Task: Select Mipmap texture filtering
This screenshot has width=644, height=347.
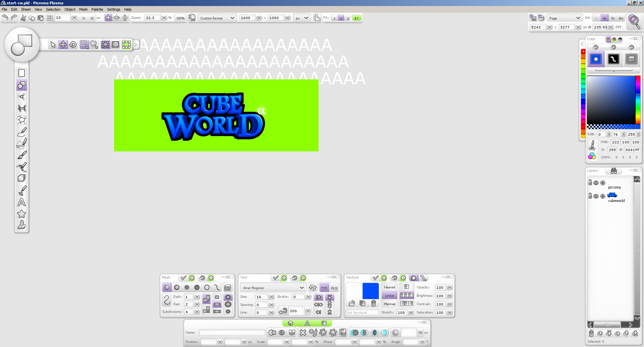Action: [389, 304]
